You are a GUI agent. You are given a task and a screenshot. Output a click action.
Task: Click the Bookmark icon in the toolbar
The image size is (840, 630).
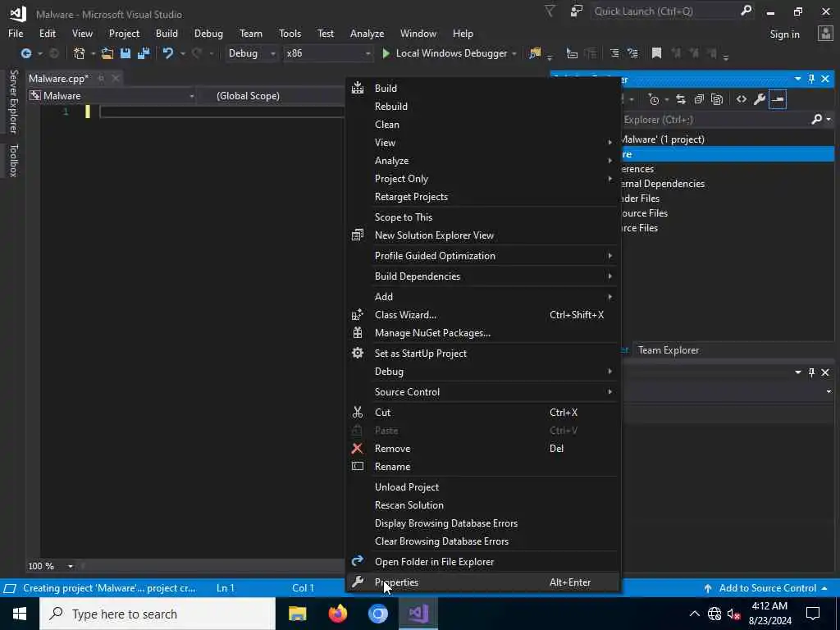(x=656, y=53)
